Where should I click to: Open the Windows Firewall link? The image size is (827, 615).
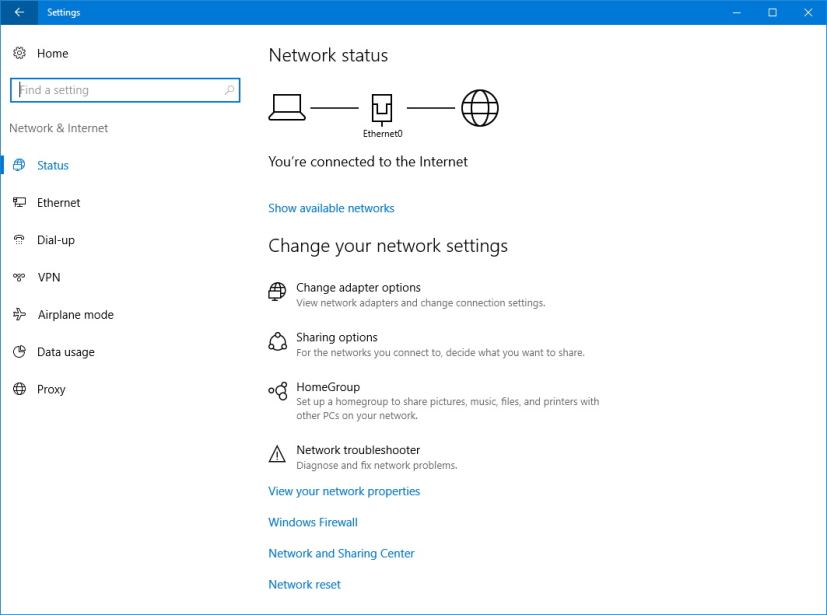point(313,522)
